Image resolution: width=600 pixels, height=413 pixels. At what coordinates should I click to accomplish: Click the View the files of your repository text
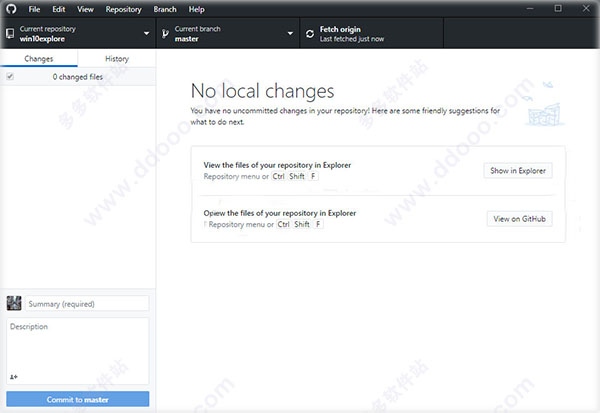click(x=277, y=165)
